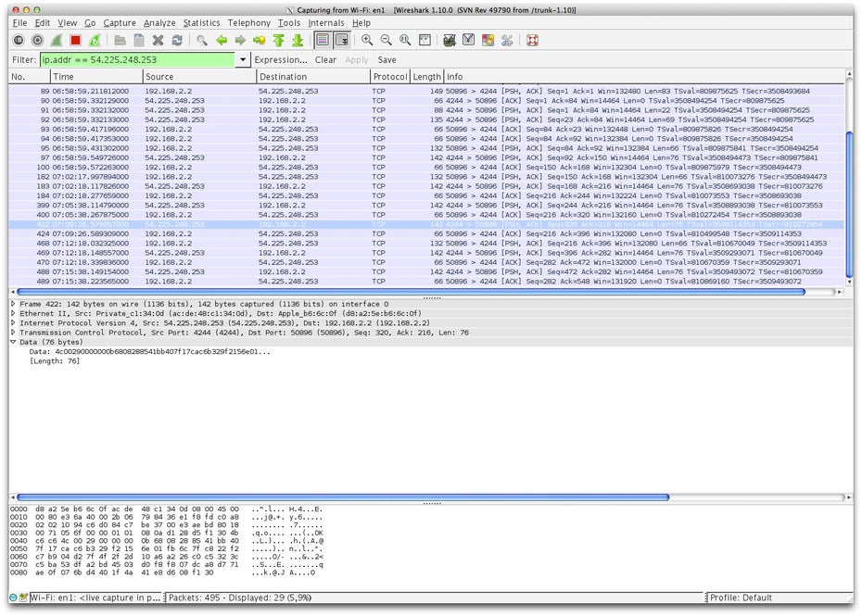Viewport: 862px width, 616px height.
Task: Collapse the Data (76 bytes) node
Action: [x=13, y=341]
